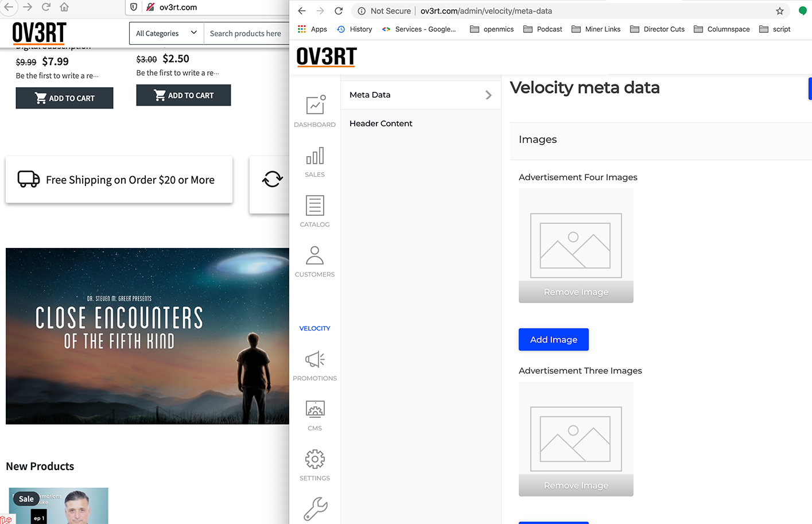The height and width of the screenshot is (524, 812).
Task: Click review link under $7.99 product
Action: coord(57,76)
